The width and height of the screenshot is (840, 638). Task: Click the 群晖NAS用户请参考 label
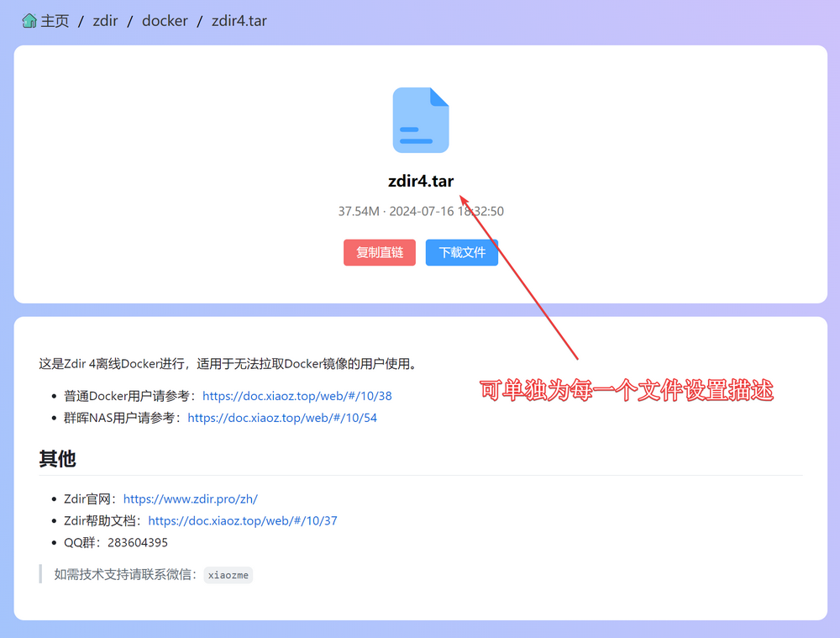coord(123,418)
